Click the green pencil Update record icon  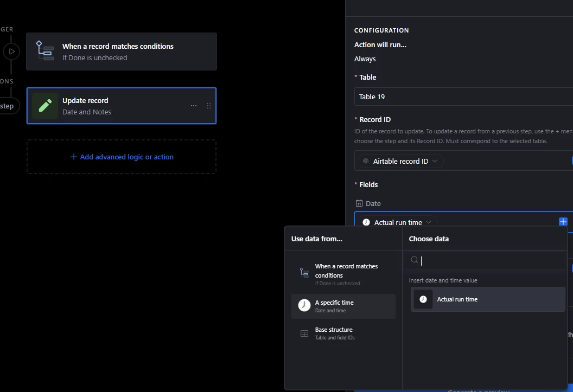coord(45,106)
